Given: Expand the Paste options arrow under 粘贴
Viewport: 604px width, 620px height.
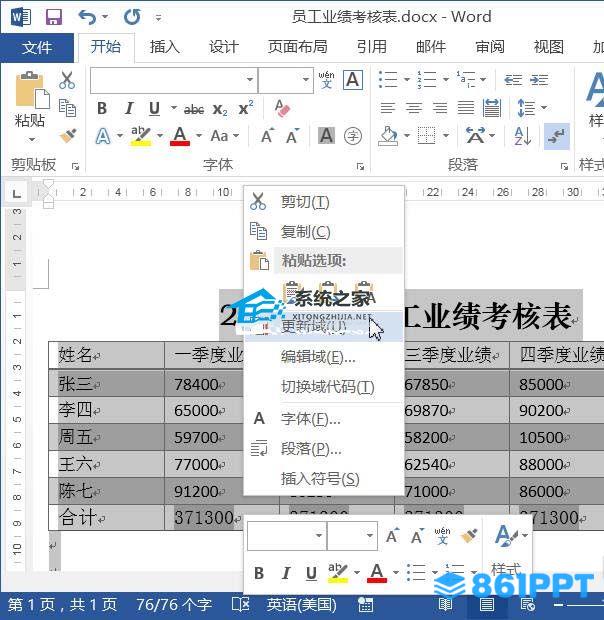Looking at the screenshot, I should (x=31, y=139).
